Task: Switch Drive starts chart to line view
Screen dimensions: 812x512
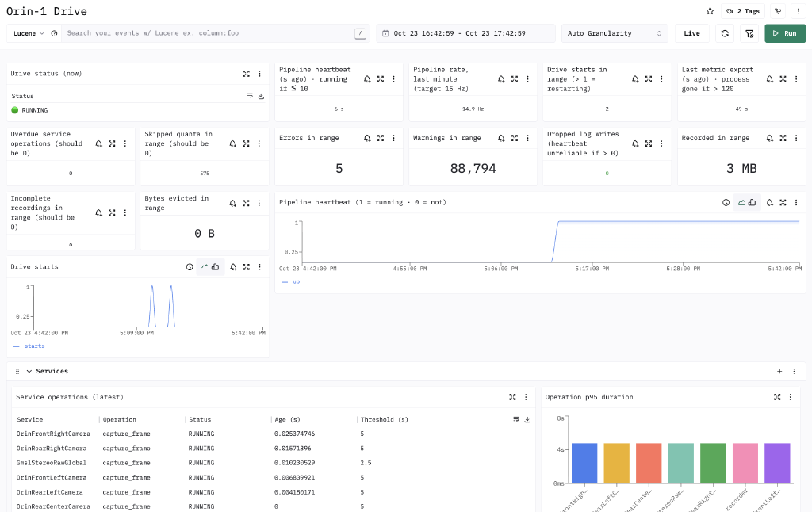Action: (205, 266)
